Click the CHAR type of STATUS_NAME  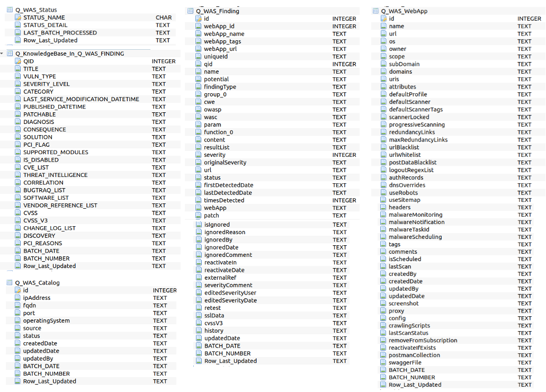164,17
